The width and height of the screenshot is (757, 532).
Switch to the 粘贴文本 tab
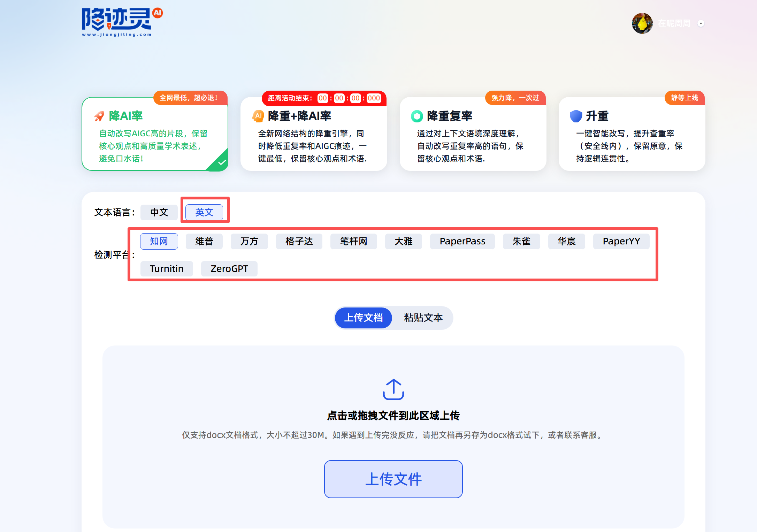tap(423, 318)
